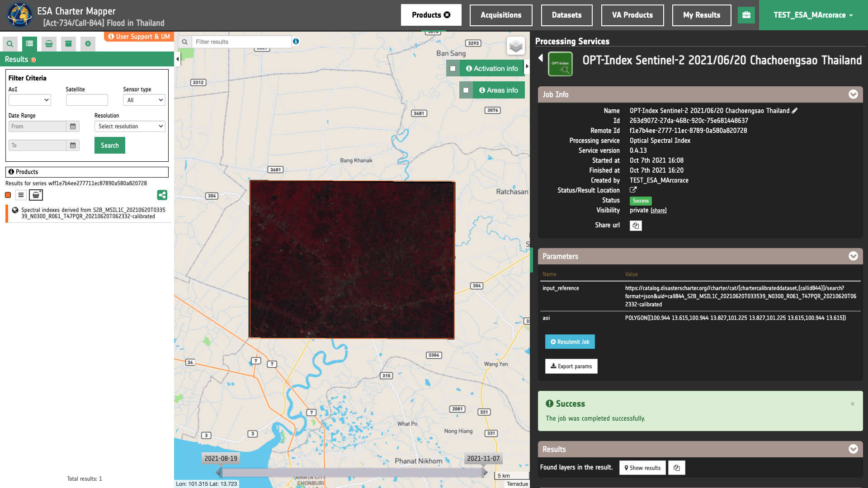Open the AoI dropdown
Viewport: 868px width, 488px height.
click(x=30, y=100)
